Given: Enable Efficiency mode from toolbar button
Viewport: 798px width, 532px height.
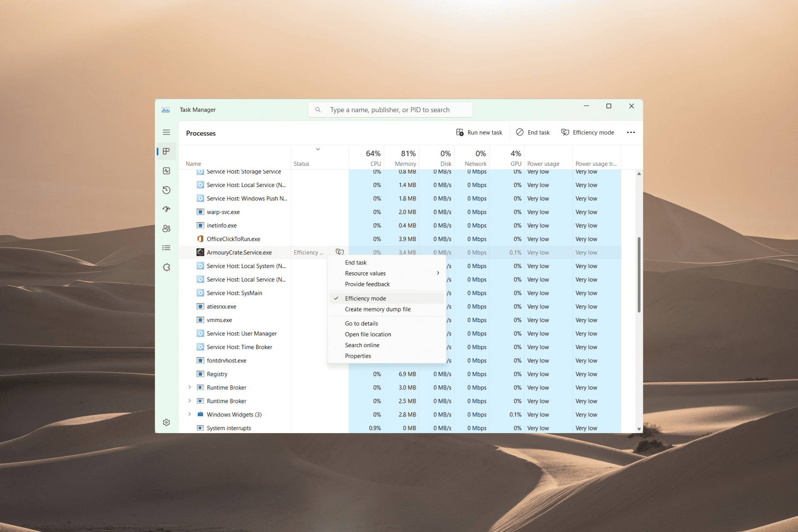Looking at the screenshot, I should click(586, 133).
